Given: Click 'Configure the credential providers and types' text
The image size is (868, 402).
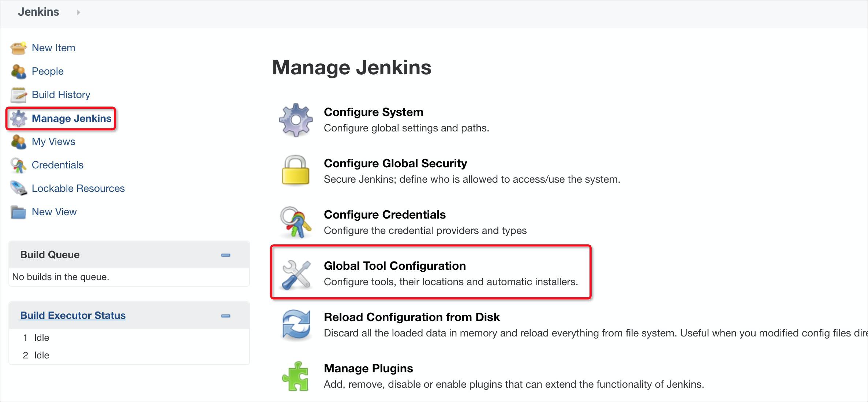Looking at the screenshot, I should pyautogui.click(x=425, y=231).
